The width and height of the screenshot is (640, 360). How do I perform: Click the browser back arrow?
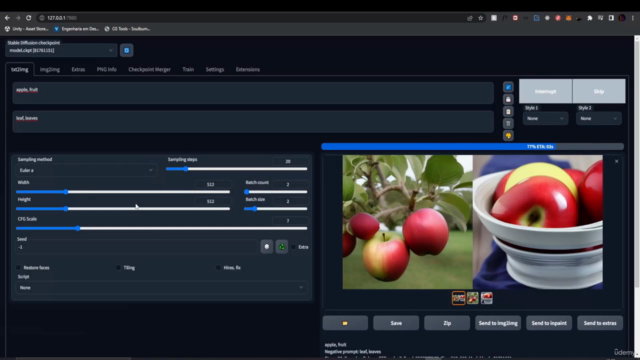pos(7,18)
